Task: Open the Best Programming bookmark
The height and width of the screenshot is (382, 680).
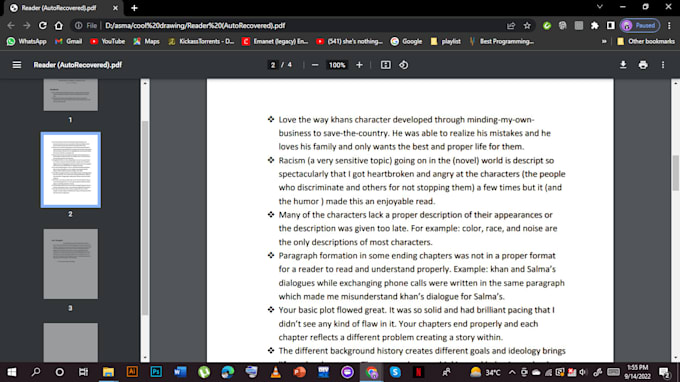Action: click(x=501, y=41)
